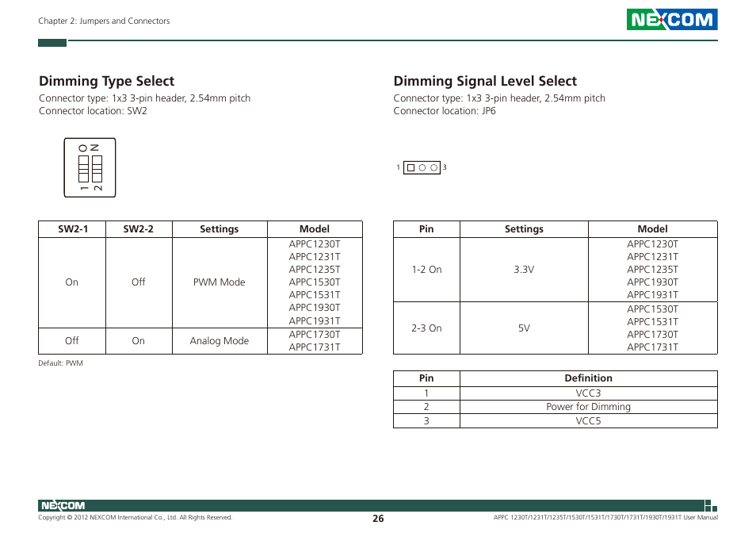Click the NEXCOM logo in the header

672,19
